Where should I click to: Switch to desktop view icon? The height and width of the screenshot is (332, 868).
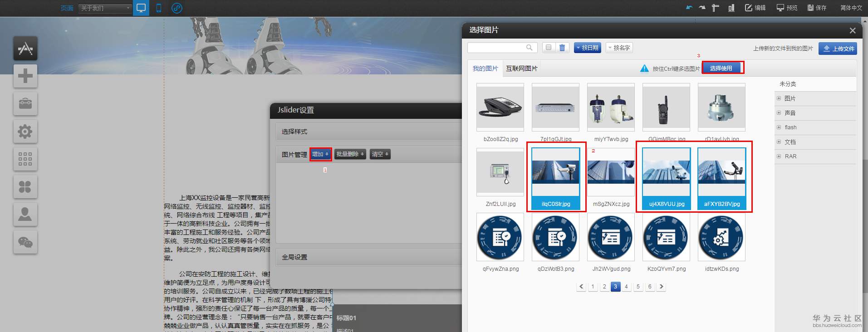141,8
